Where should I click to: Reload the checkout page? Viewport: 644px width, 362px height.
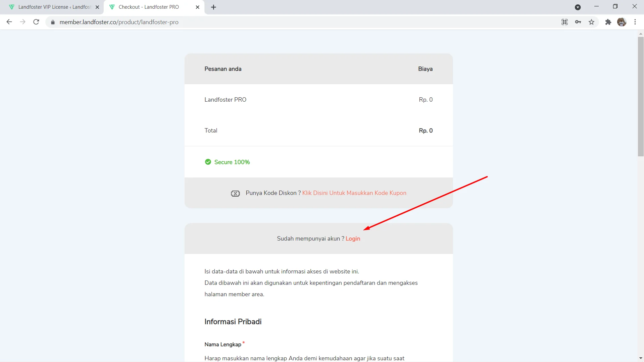click(x=36, y=22)
